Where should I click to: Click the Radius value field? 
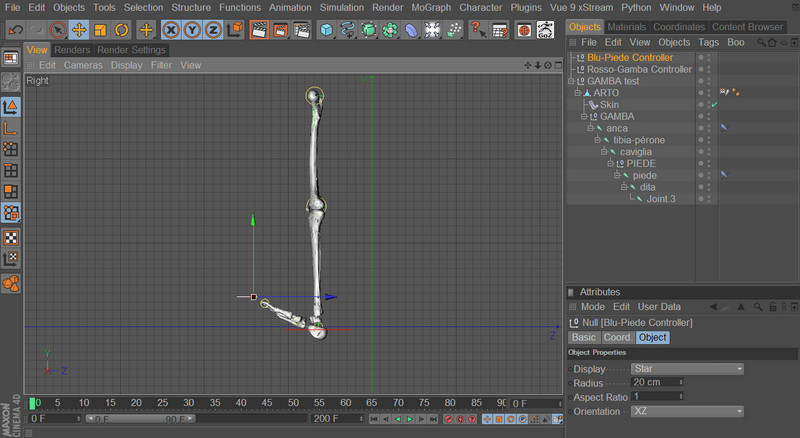(x=654, y=383)
